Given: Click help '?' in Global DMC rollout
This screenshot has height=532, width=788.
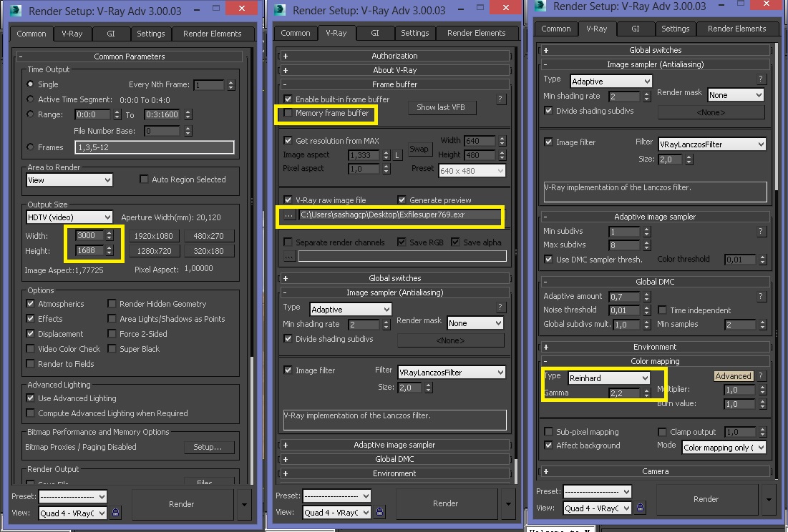Looking at the screenshot, I should (x=760, y=296).
